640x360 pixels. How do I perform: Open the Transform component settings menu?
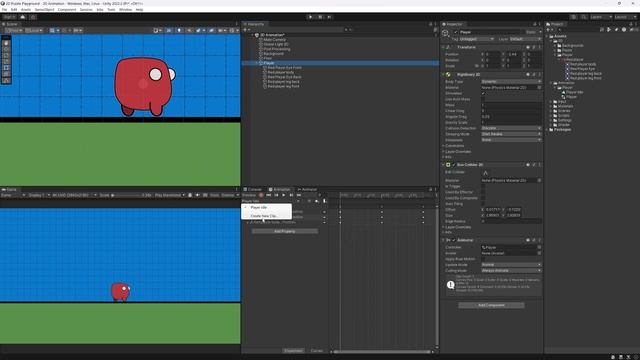tap(540, 47)
